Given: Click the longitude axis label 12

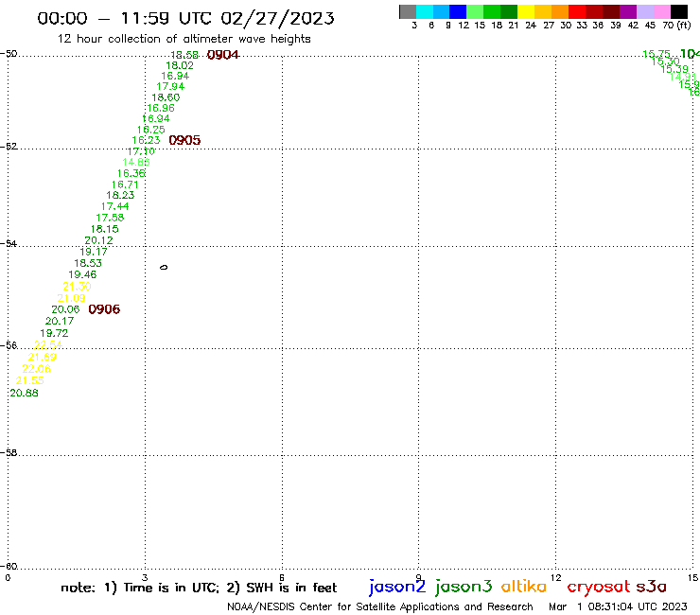Looking at the screenshot, I should [555, 578].
